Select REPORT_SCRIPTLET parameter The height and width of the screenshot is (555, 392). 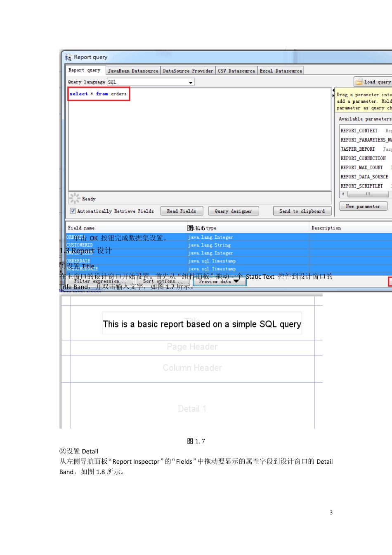(365, 186)
